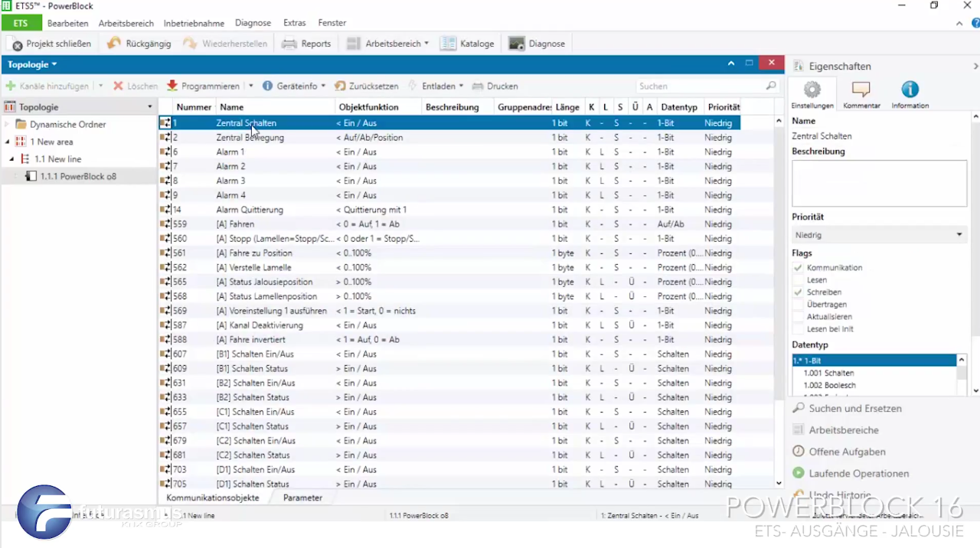Click the Rückgängig undo icon
This screenshot has height=548, width=980.
pyautogui.click(x=114, y=44)
